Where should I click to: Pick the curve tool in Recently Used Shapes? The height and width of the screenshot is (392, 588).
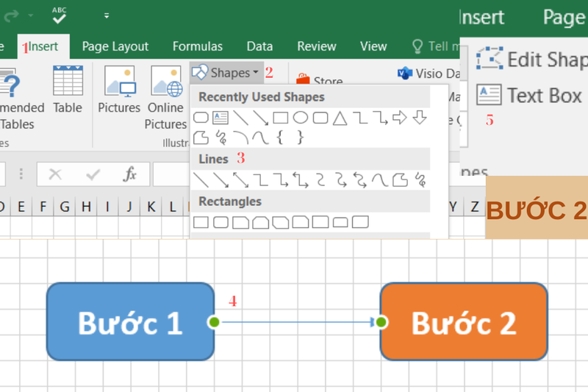pos(261,138)
